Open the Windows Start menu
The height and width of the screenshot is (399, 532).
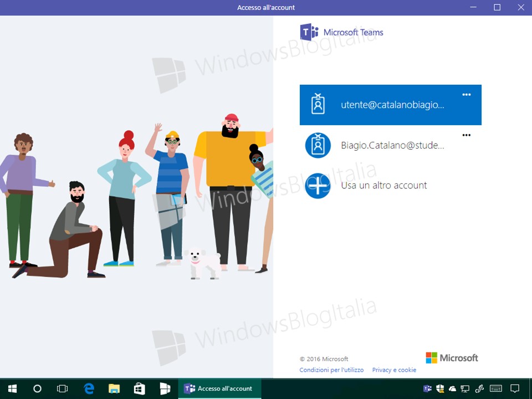pos(13,388)
